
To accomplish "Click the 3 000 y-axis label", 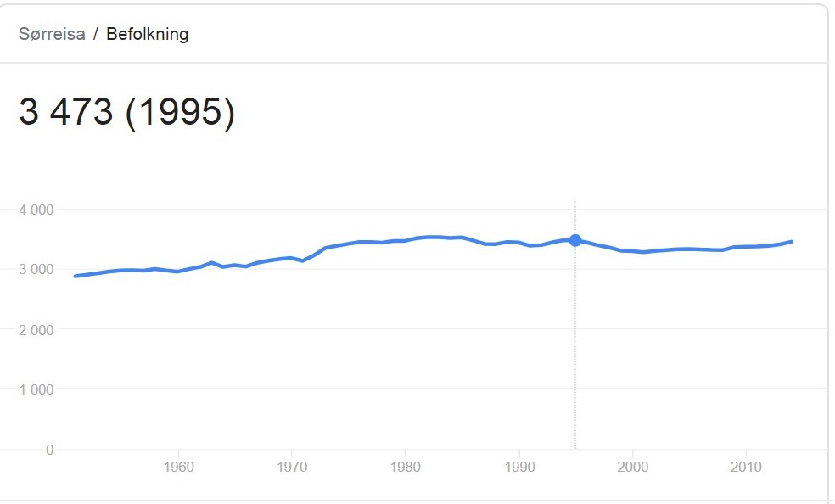I will (x=36, y=269).
